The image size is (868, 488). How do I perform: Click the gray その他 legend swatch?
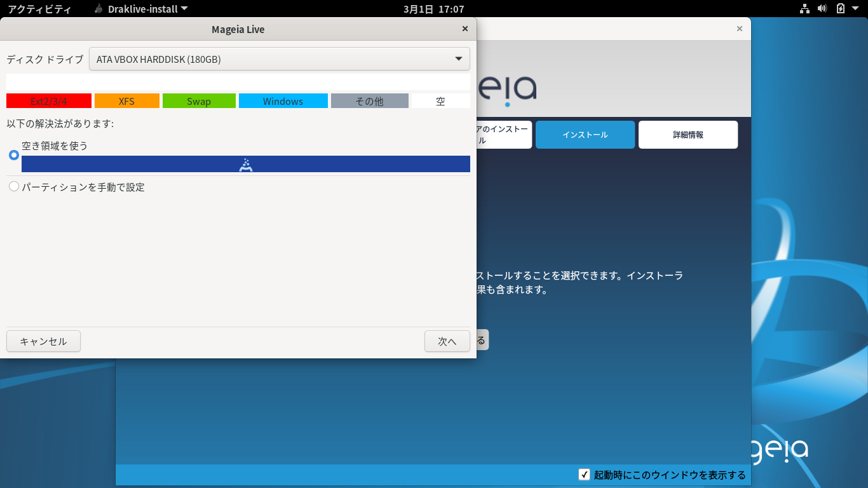tap(370, 101)
